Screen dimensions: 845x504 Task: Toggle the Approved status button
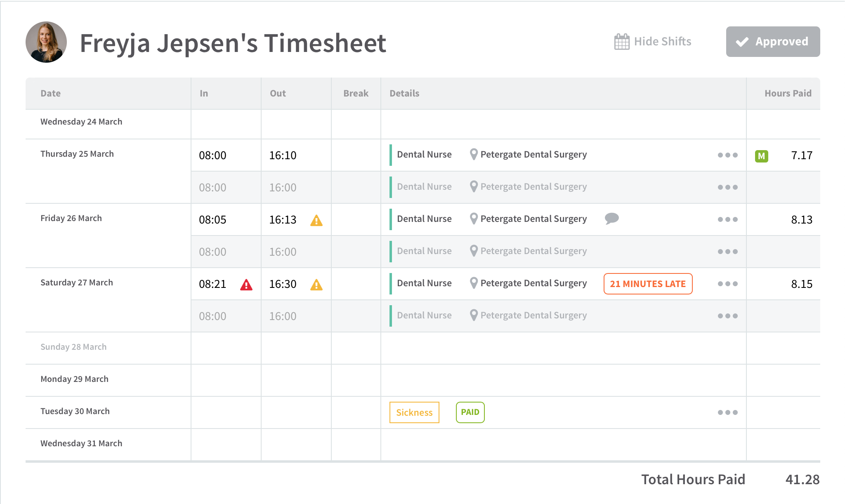tap(772, 41)
